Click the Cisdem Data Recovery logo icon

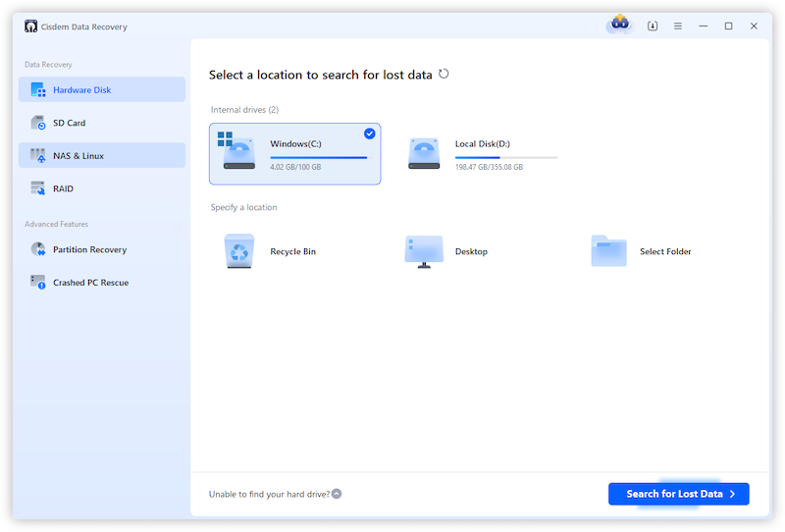(30, 27)
